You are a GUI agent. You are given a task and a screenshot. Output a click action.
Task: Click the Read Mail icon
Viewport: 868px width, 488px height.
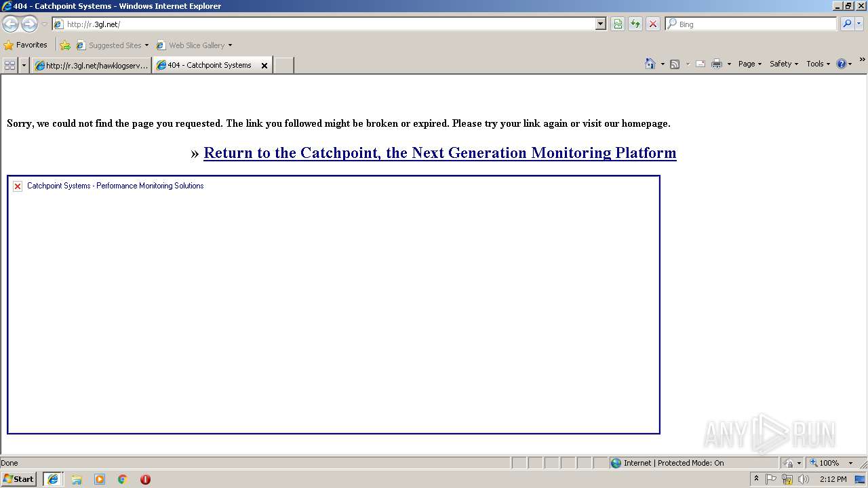(x=701, y=64)
